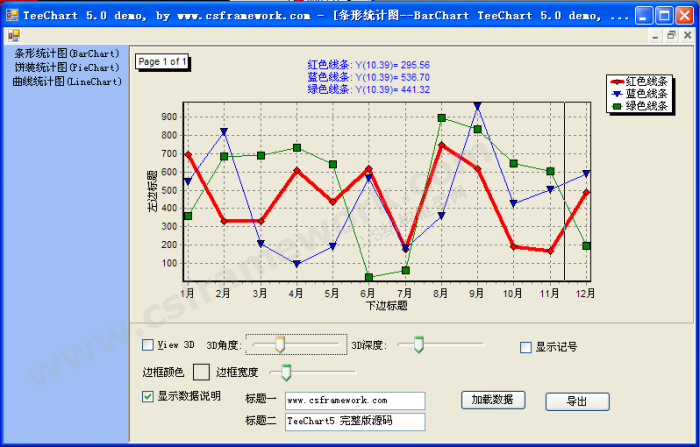The image size is (700, 447).
Task: Restore down the inner chart document window
Action: tap(671, 36)
